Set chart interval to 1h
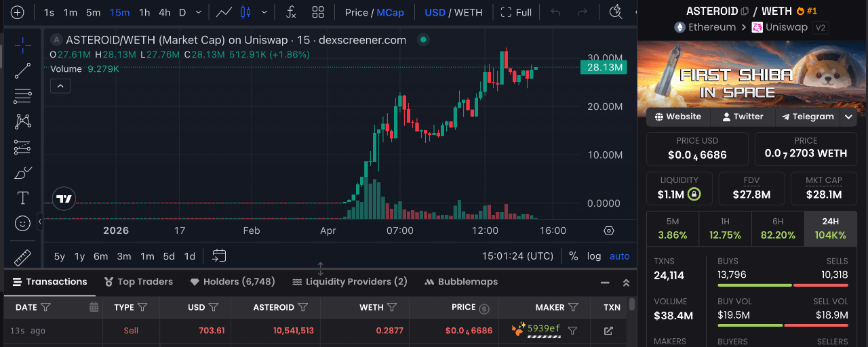The width and height of the screenshot is (868, 347). coord(144,12)
